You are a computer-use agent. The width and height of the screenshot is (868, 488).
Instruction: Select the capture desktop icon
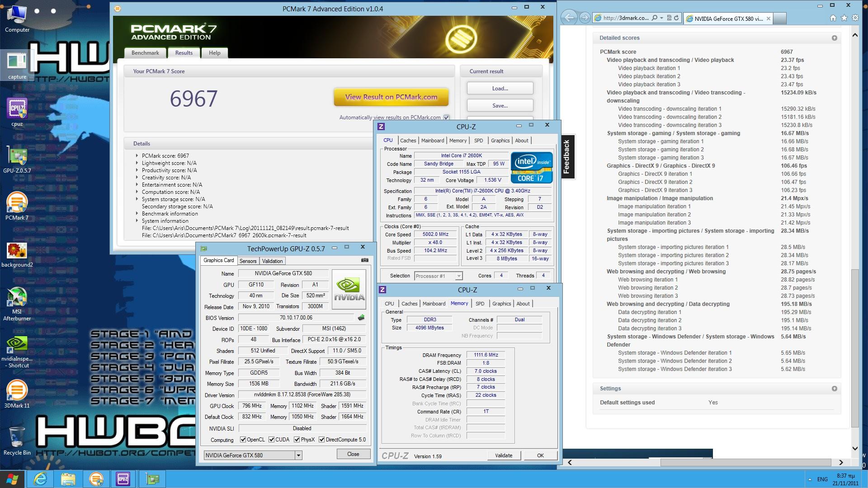coord(17,66)
